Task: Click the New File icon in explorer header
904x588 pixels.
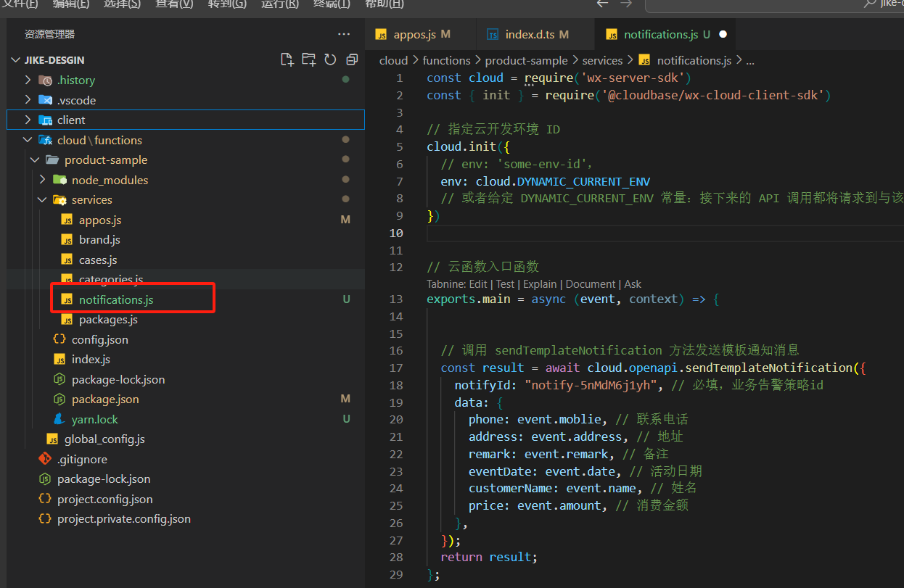Action: click(x=287, y=59)
